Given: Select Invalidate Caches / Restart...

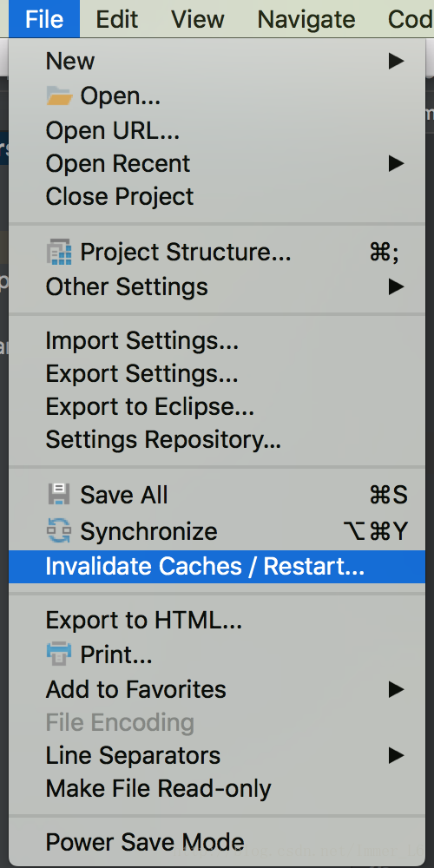Looking at the screenshot, I should click(x=217, y=566).
